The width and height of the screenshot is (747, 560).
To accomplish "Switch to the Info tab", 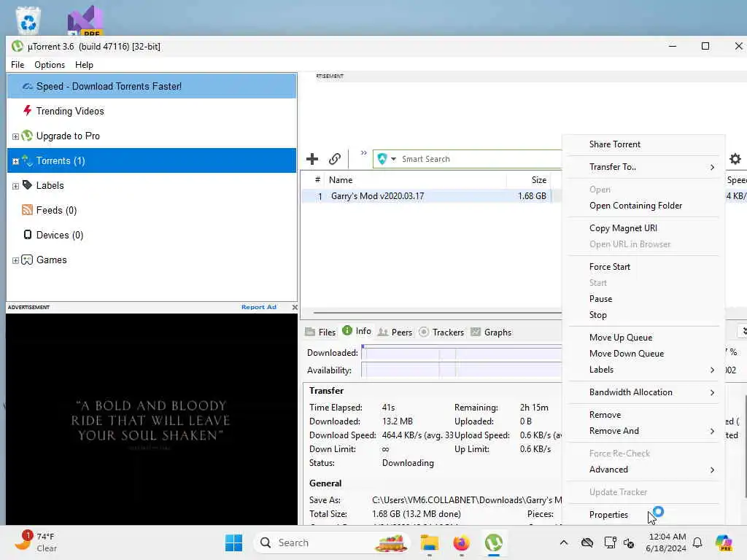I will tap(357, 331).
